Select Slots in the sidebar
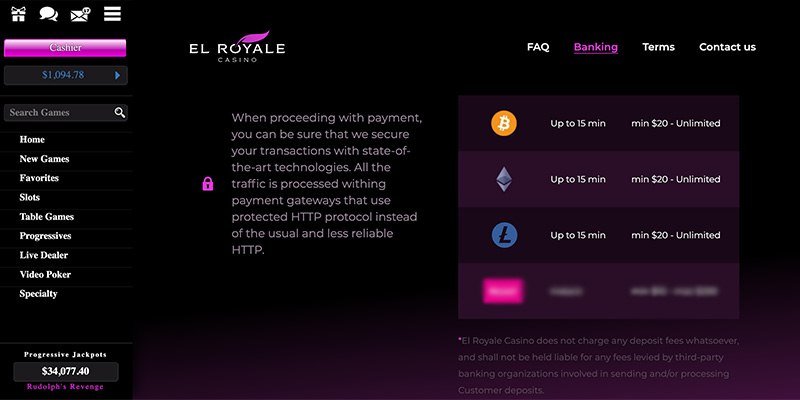 (30, 197)
